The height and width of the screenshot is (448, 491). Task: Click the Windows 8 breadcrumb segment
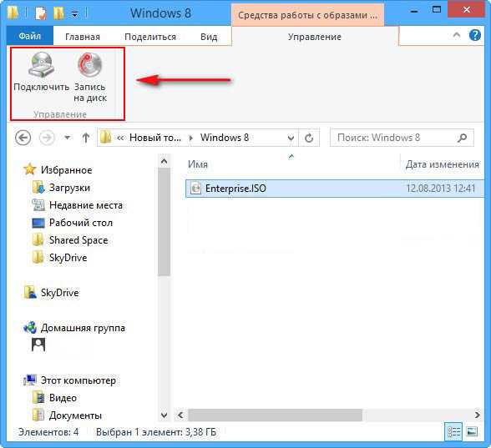click(x=225, y=138)
